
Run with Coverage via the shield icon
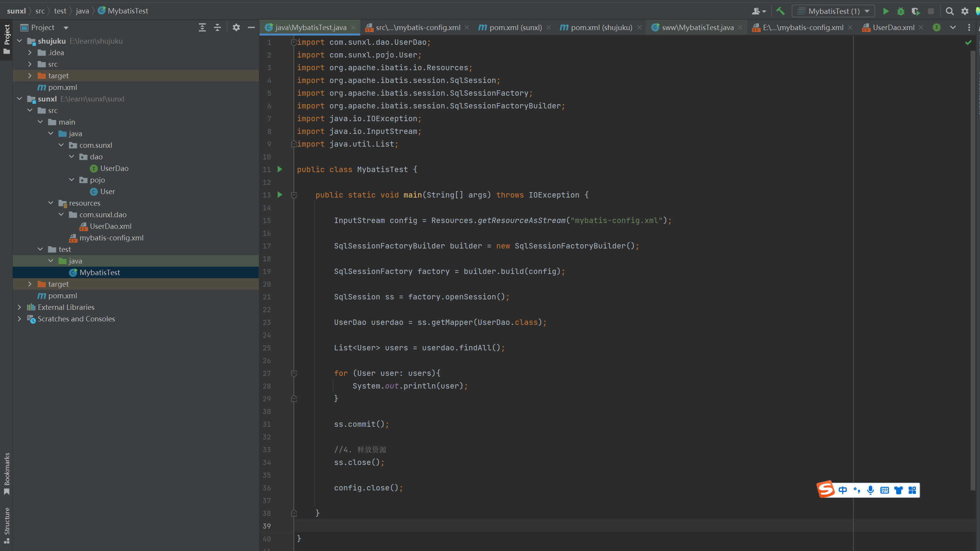(x=916, y=11)
